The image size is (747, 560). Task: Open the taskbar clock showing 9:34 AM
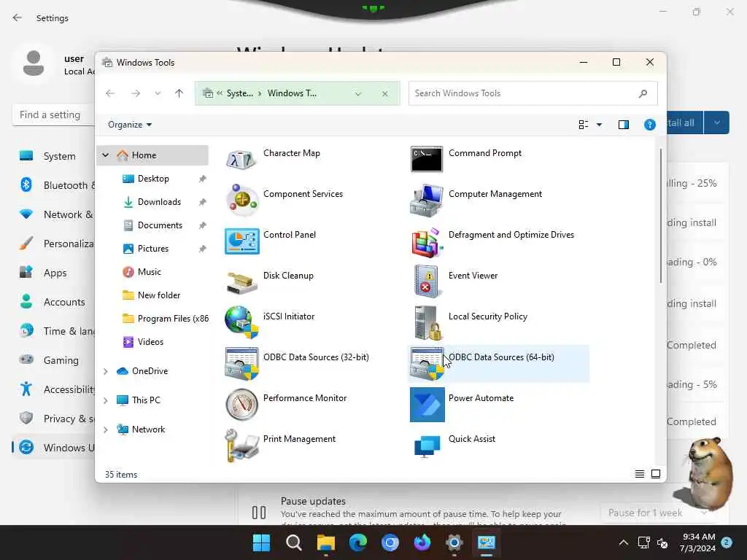click(697, 542)
